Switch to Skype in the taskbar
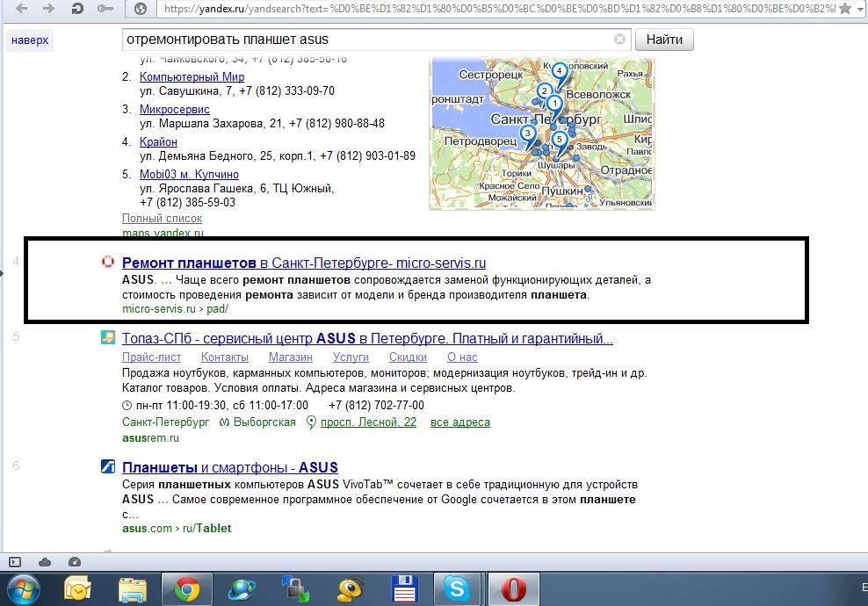 (x=458, y=589)
